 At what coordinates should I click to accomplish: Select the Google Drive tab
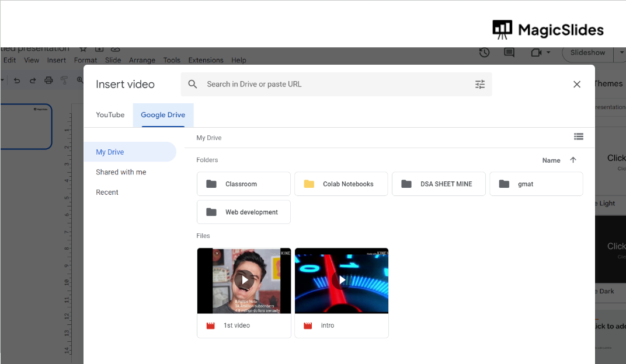coord(163,115)
